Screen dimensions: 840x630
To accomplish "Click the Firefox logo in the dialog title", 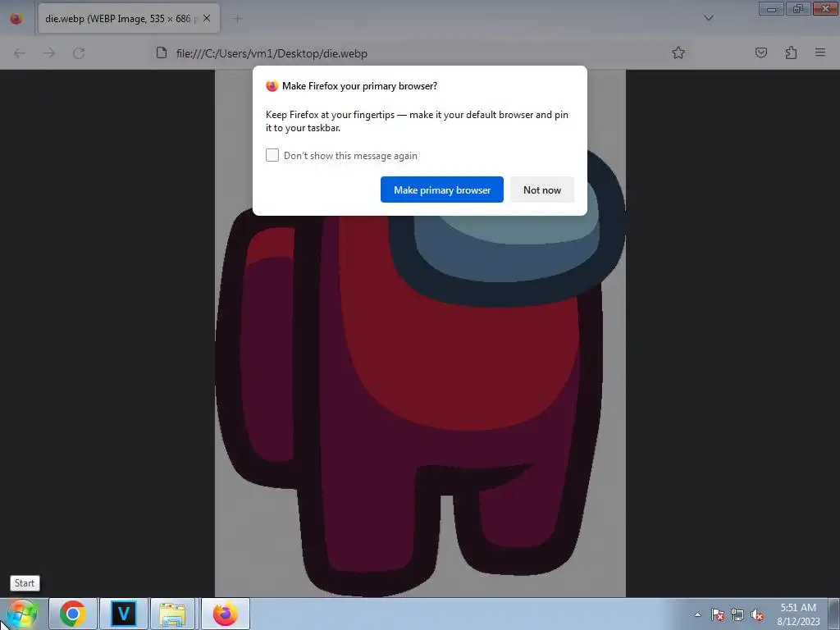I will 272,85.
